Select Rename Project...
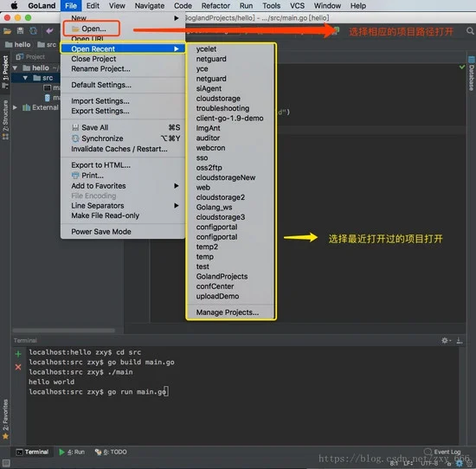 tap(123, 68)
